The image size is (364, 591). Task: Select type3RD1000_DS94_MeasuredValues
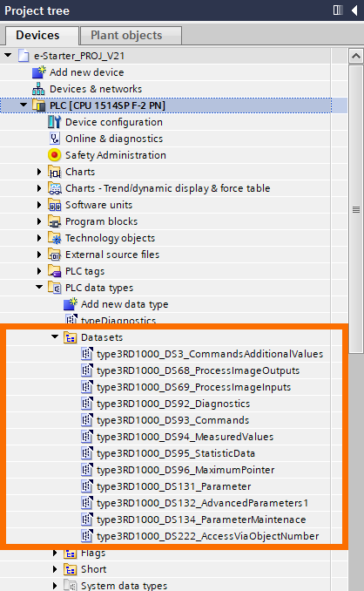click(185, 438)
